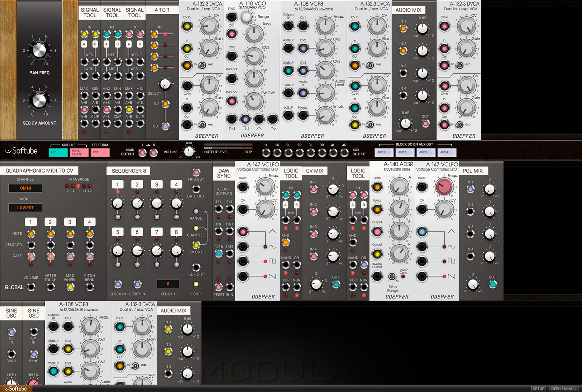Toggle step 5 button in Sequencer 8
Viewport: 582px width, 392px height.
tap(117, 232)
